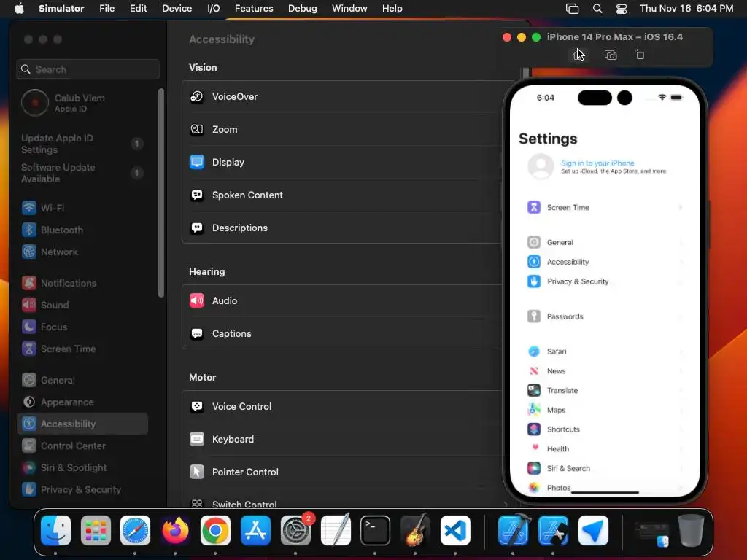The image size is (747, 560).
Task: Open Shortcuts in iPhone Settings
Action: (x=605, y=429)
